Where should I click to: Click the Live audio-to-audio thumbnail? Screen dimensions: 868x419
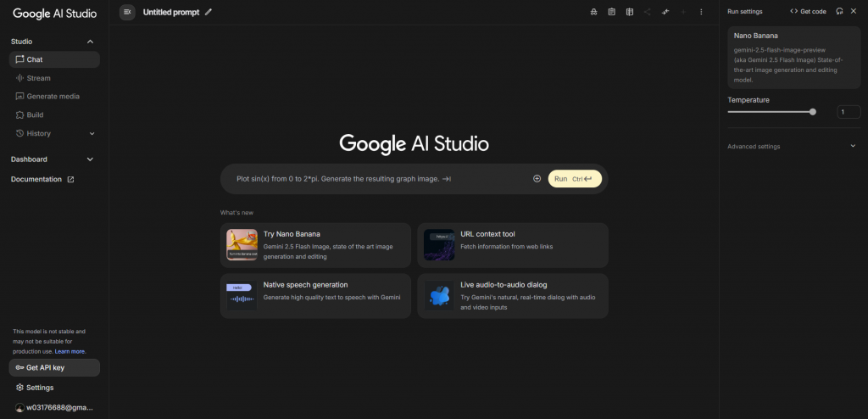(x=439, y=295)
